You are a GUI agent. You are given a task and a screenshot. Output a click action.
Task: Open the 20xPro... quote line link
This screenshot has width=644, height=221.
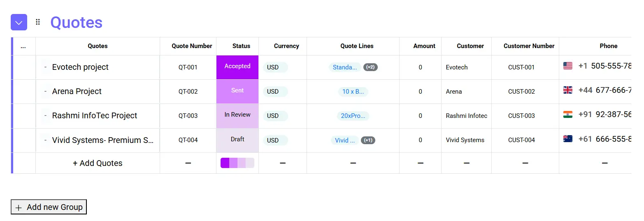[x=353, y=116]
